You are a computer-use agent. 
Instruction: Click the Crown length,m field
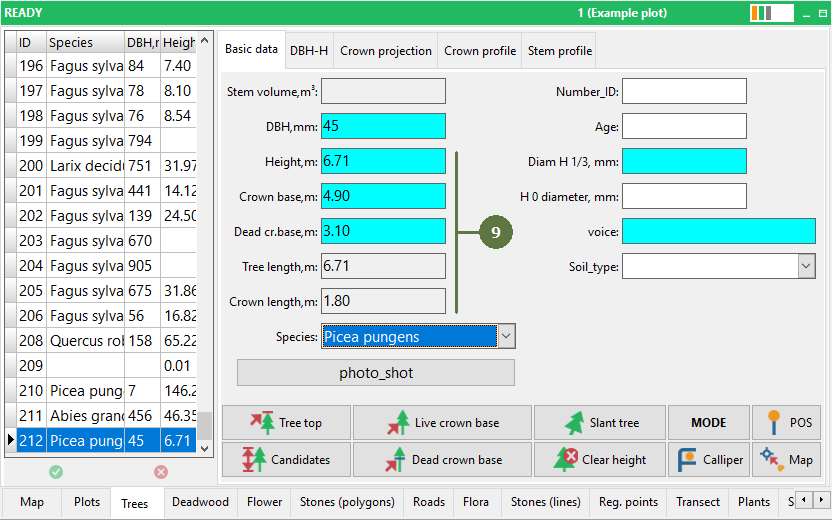pyautogui.click(x=383, y=301)
